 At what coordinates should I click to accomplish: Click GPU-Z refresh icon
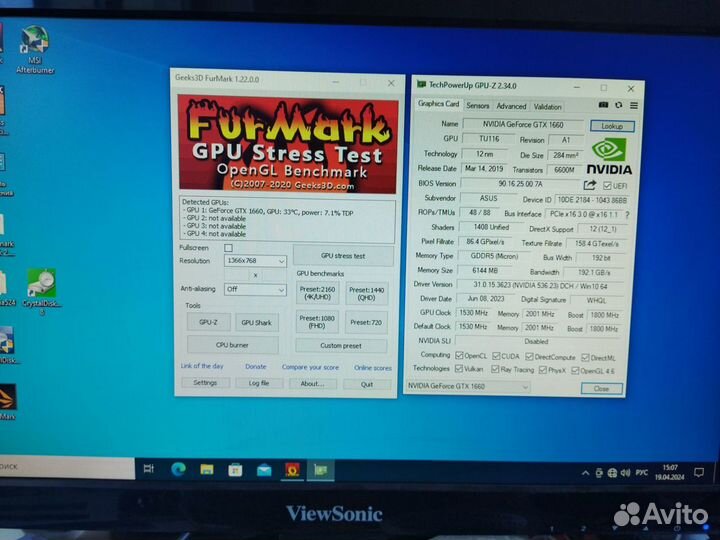point(619,105)
